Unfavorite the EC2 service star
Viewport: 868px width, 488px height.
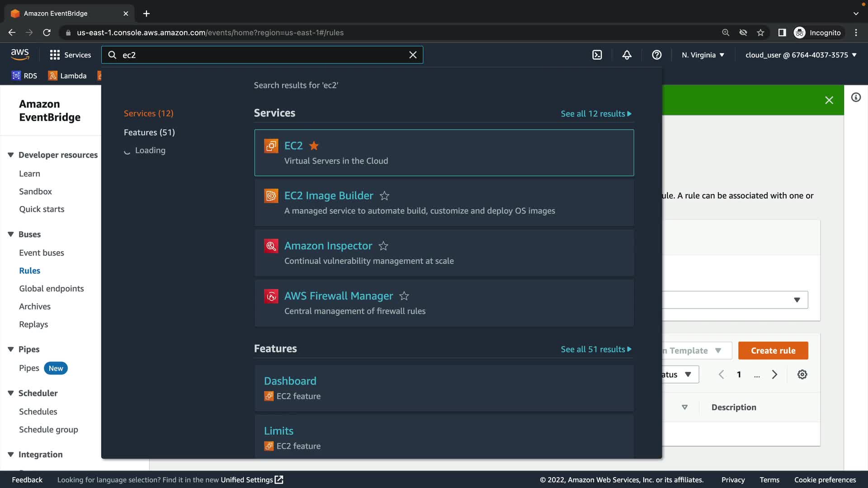click(x=314, y=145)
